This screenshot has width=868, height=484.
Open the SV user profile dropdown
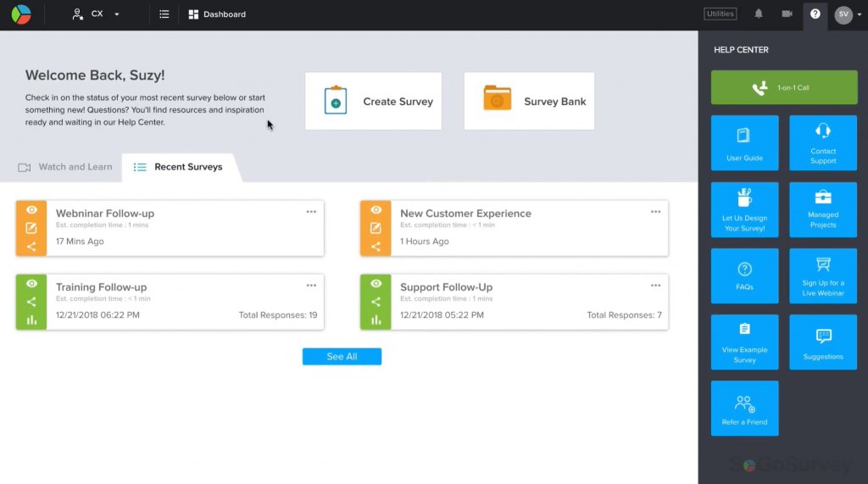[x=848, y=14]
